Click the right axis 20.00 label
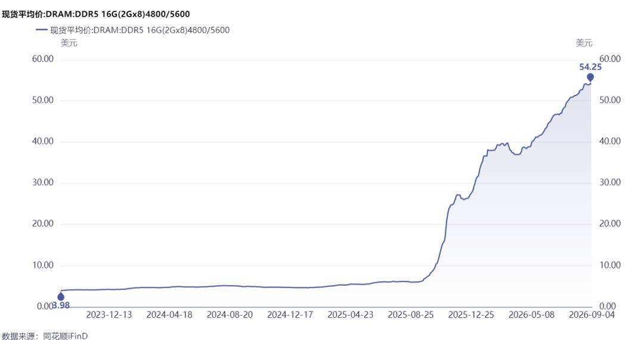The width and height of the screenshot is (644, 340). (610, 224)
